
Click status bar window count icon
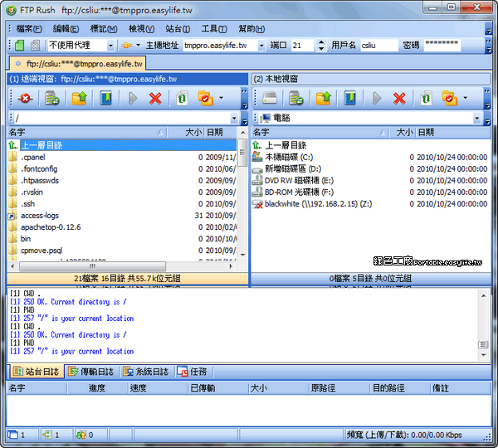12,435
